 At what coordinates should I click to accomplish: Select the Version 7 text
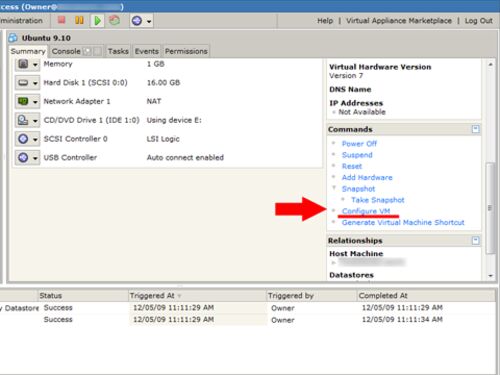tap(346, 76)
